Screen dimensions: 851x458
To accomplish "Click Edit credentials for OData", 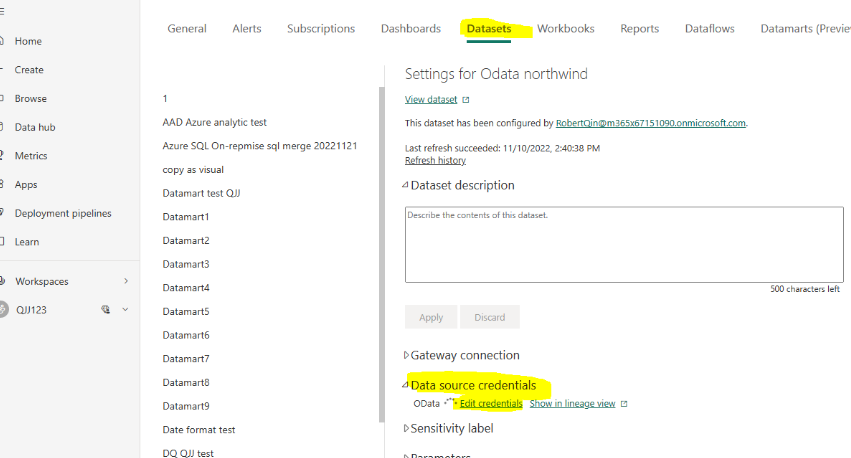I will coord(491,404).
